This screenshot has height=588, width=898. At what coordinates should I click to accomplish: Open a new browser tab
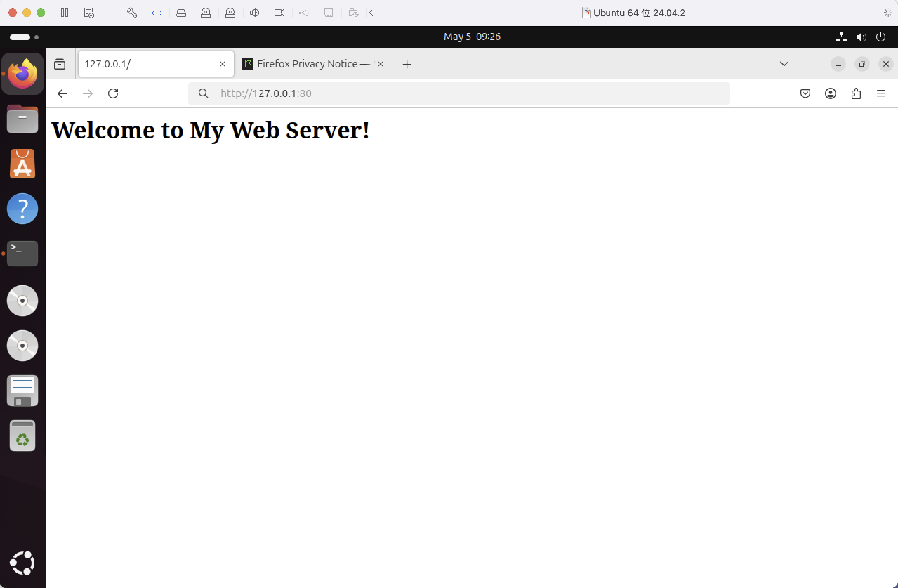pyautogui.click(x=407, y=64)
